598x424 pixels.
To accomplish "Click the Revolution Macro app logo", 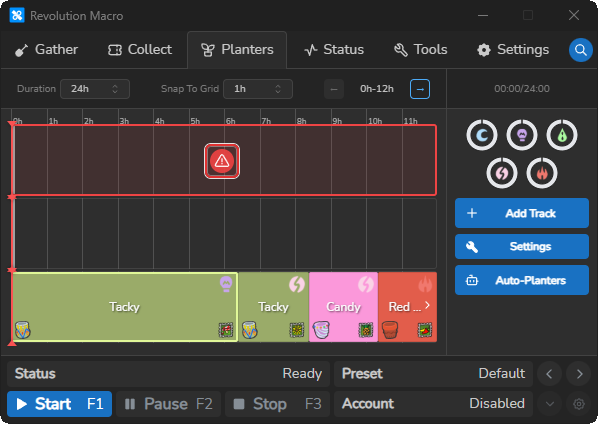I will (x=17, y=16).
